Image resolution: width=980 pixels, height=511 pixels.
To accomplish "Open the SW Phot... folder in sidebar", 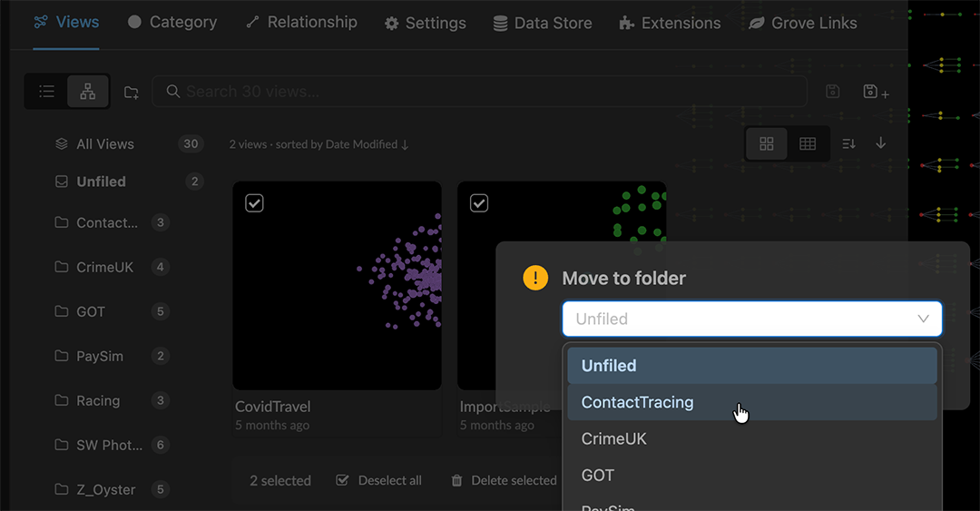I will click(x=113, y=445).
